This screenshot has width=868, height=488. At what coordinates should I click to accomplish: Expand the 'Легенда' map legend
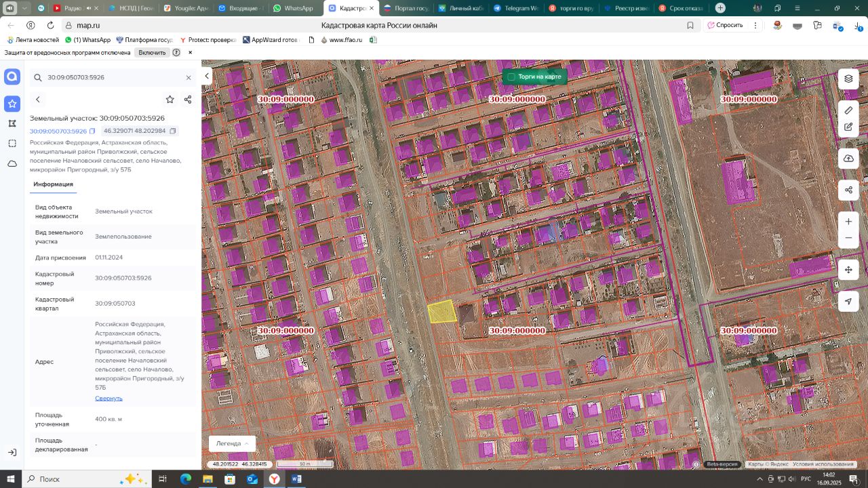[x=232, y=443]
